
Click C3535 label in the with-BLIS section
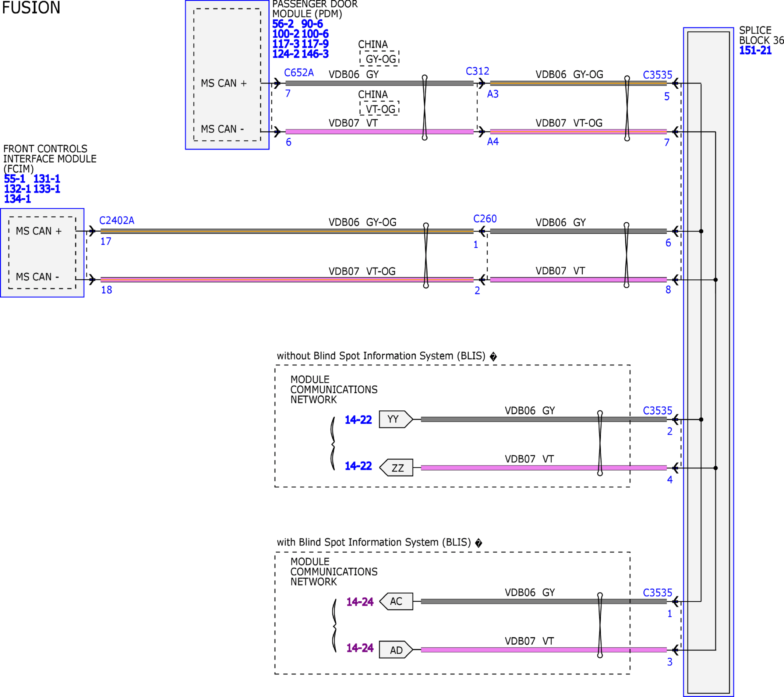[x=657, y=593]
